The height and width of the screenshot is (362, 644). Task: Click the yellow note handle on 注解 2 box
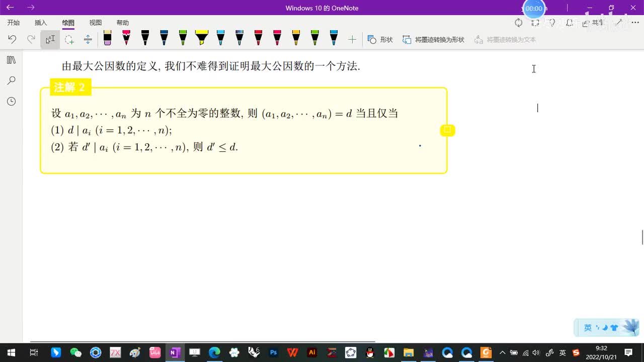pyautogui.click(x=447, y=130)
